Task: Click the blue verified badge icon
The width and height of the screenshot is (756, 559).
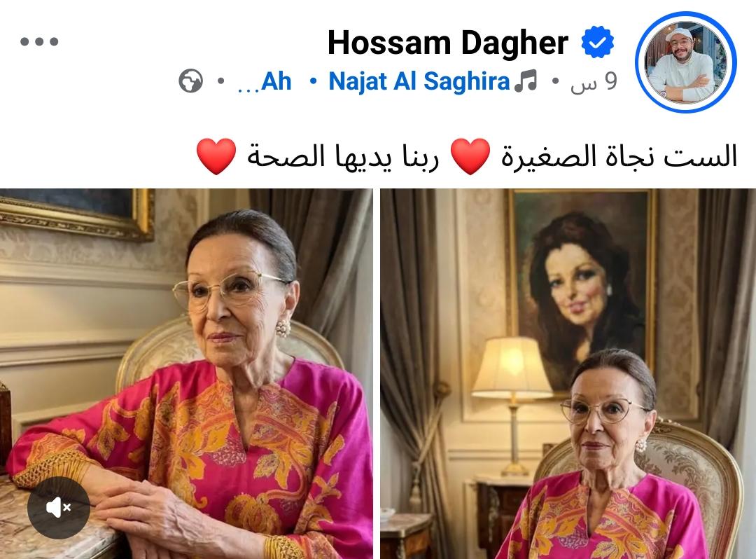Action: tap(597, 43)
